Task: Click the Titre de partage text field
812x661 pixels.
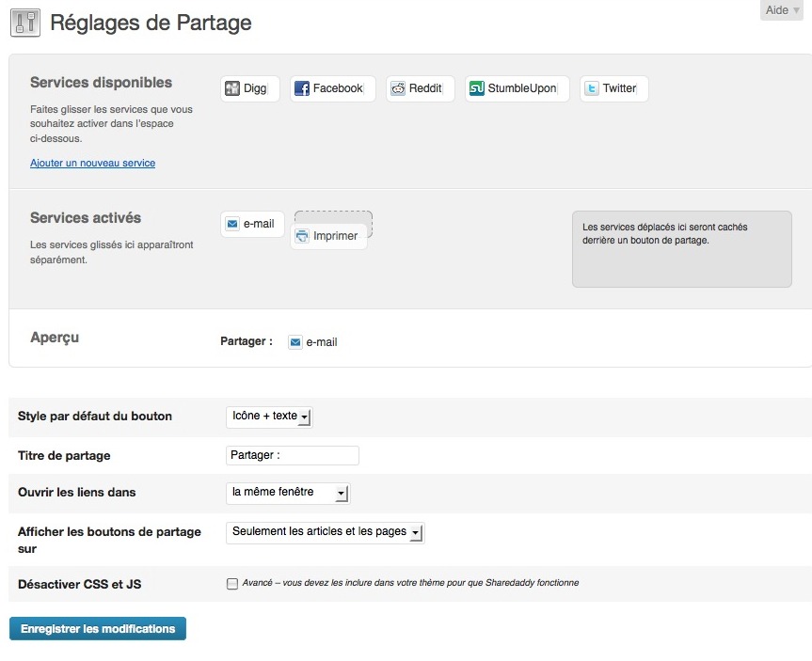Action: [x=293, y=455]
